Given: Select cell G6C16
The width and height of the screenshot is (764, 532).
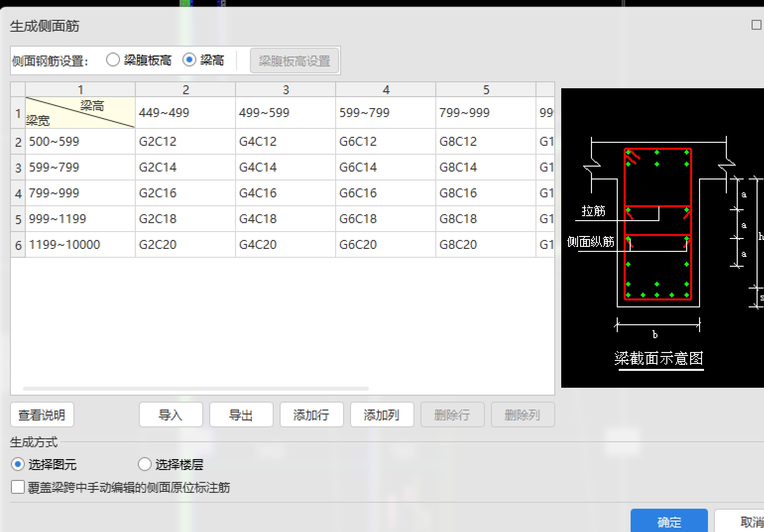Looking at the screenshot, I should click(x=386, y=193).
